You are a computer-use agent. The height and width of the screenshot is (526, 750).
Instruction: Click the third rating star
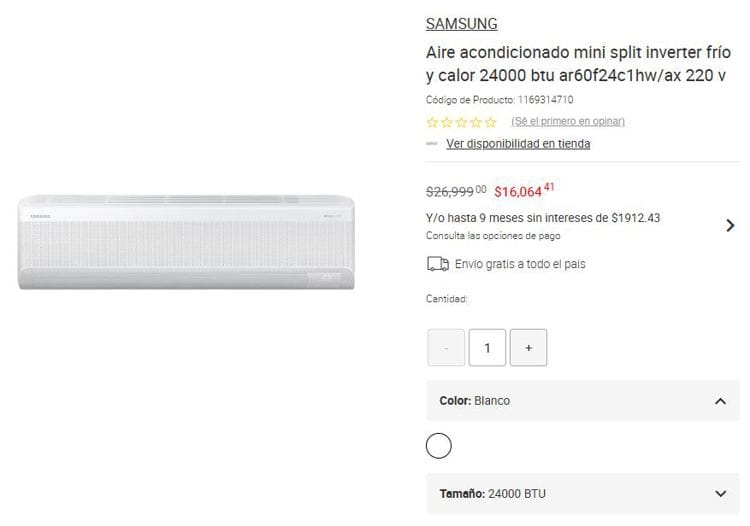(462, 122)
